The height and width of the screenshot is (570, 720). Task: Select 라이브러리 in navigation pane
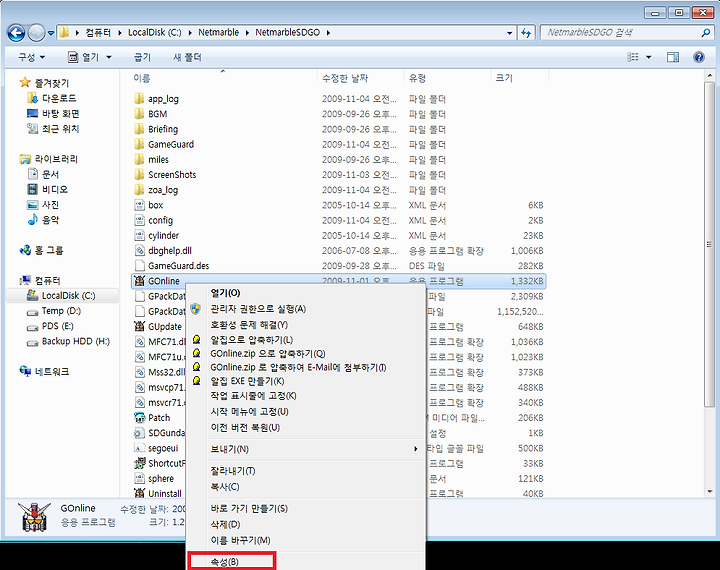[49, 159]
